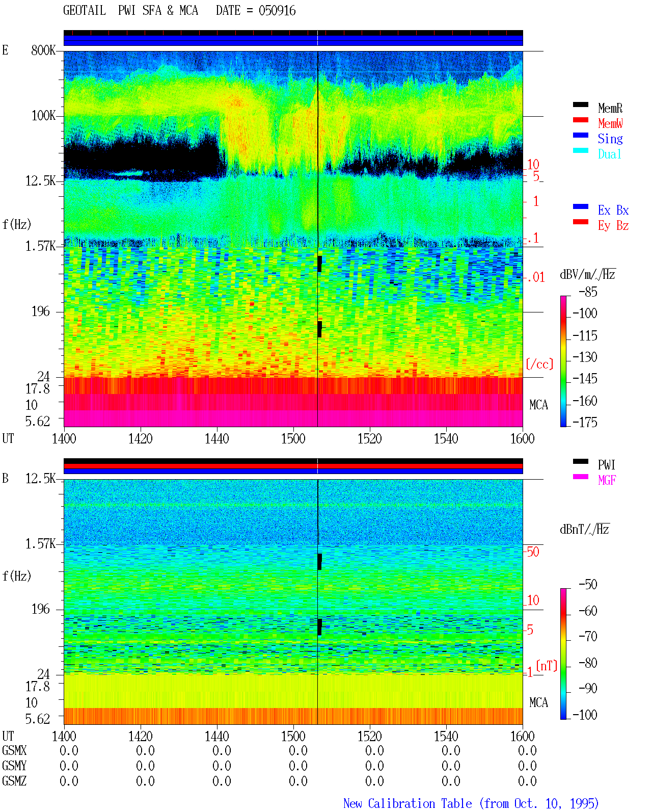Click the 'dBV/m/√Hz' unit label
Image resolution: width=652 pixels, height=812 pixels.
[x=588, y=274]
